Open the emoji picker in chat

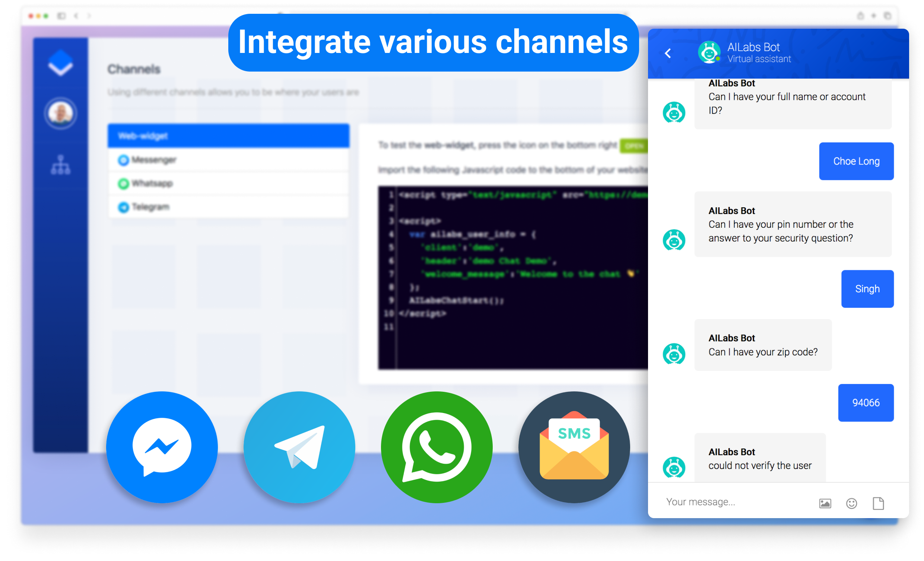pyautogui.click(x=852, y=503)
